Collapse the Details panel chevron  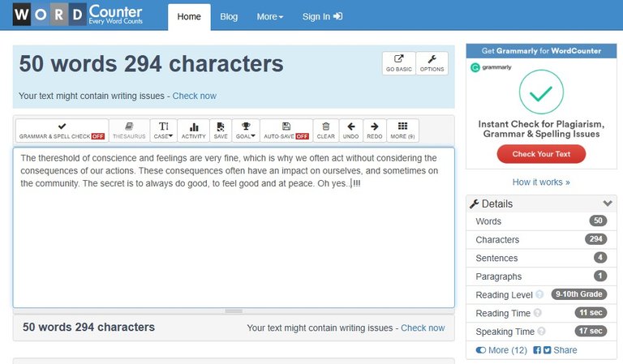coord(608,203)
